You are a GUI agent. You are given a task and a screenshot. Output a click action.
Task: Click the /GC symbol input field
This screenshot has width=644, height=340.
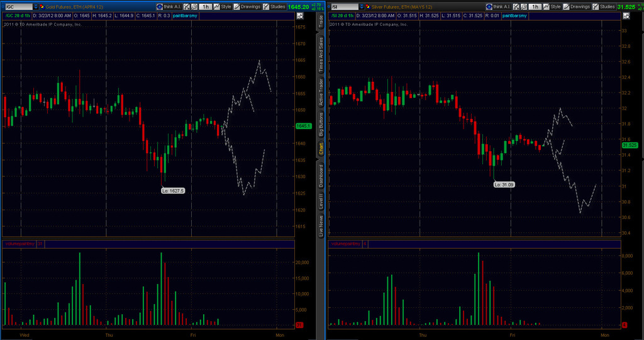pos(19,6)
